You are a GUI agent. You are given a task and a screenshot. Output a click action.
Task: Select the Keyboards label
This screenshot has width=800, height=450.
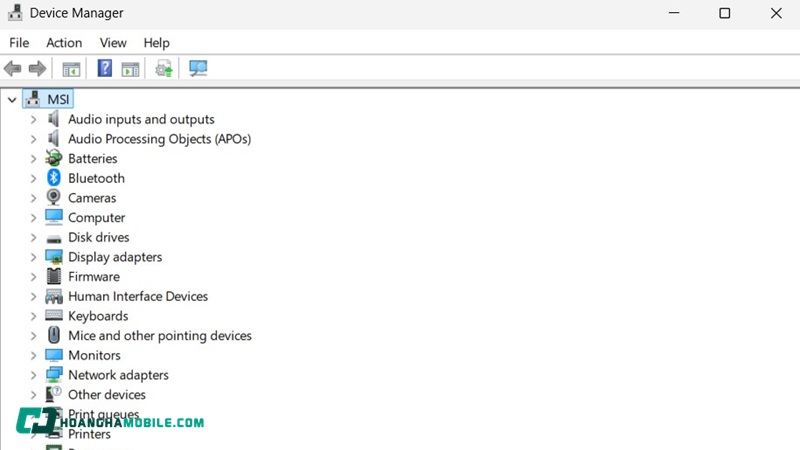(98, 316)
